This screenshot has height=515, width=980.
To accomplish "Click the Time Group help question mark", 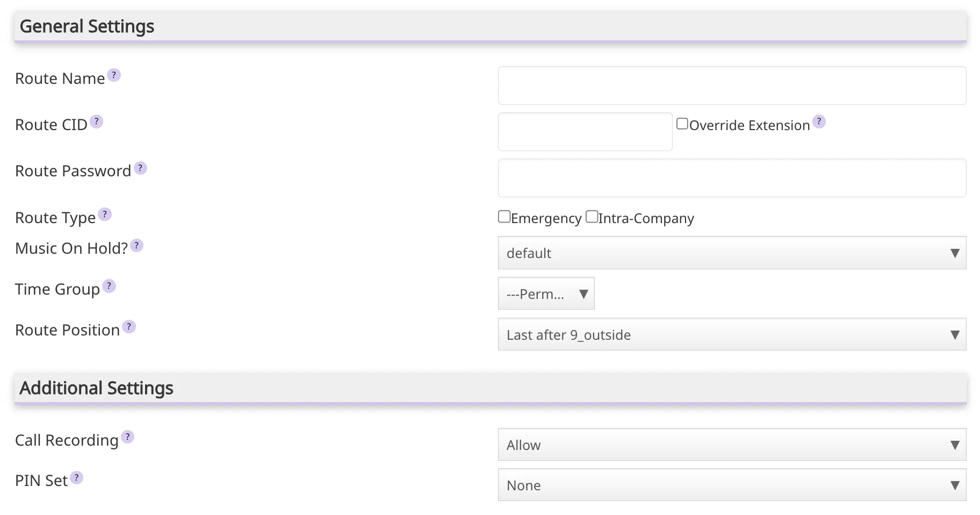I will (110, 286).
